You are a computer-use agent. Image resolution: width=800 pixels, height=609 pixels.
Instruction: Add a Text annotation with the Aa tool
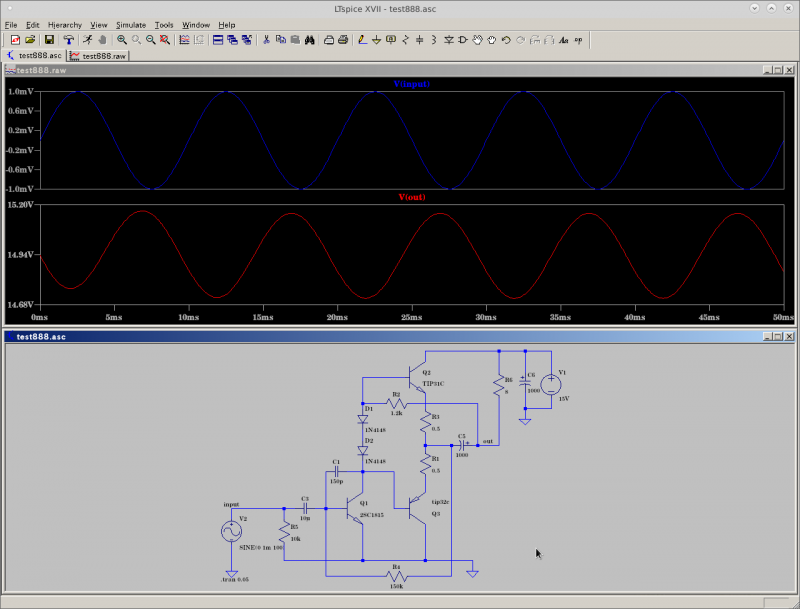point(562,40)
